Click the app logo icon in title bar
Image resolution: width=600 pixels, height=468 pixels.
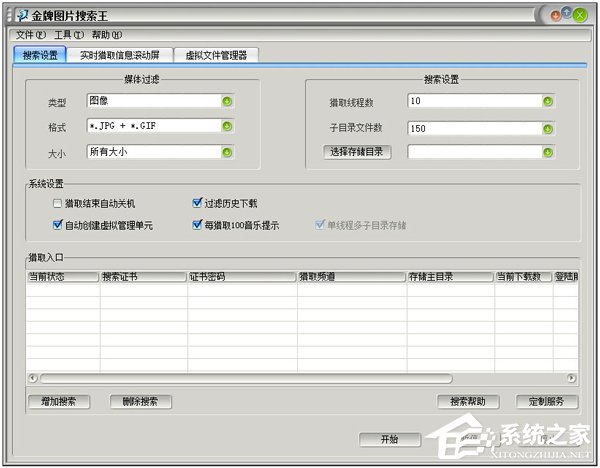click(x=23, y=15)
